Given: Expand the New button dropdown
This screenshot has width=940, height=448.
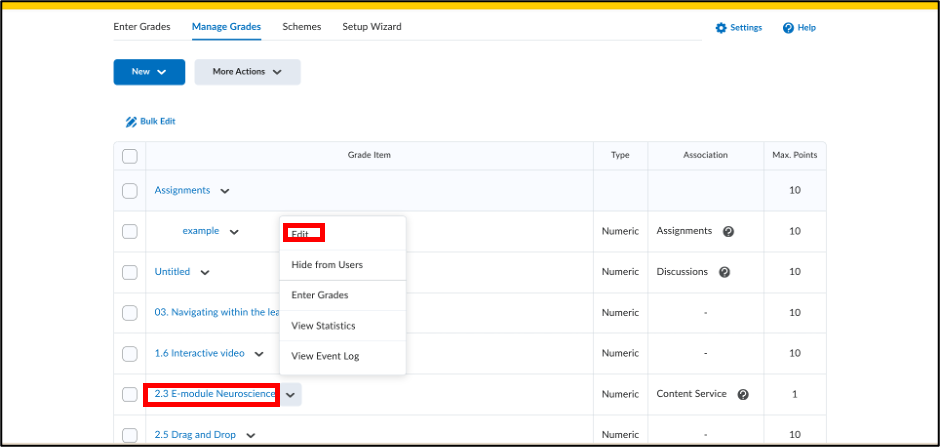Looking at the screenshot, I should point(149,72).
